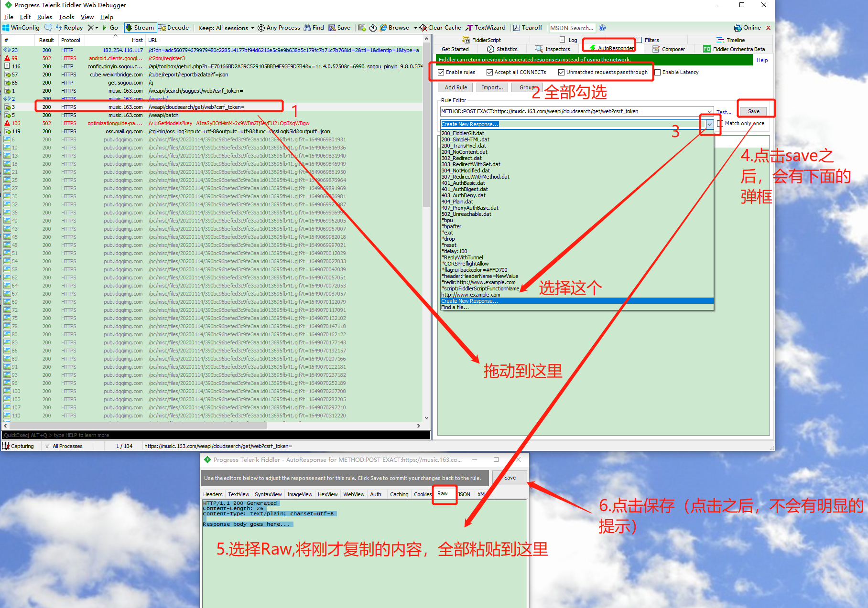868x608 pixels.
Task: Choose Create New Response… in the dropdown list
Action: click(x=577, y=301)
